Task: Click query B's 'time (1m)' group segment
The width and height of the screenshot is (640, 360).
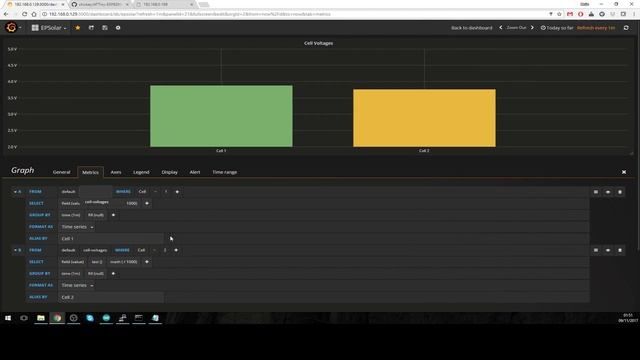Action: (71, 274)
